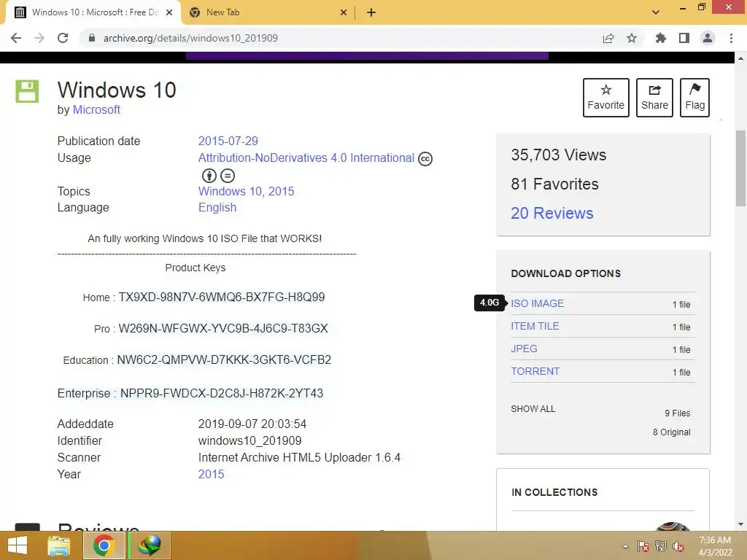
Task: Download the TORRENT option
Action: click(x=535, y=371)
